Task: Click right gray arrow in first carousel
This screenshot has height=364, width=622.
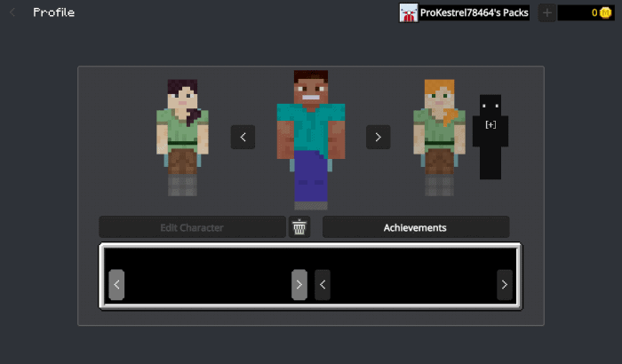Action: (299, 284)
